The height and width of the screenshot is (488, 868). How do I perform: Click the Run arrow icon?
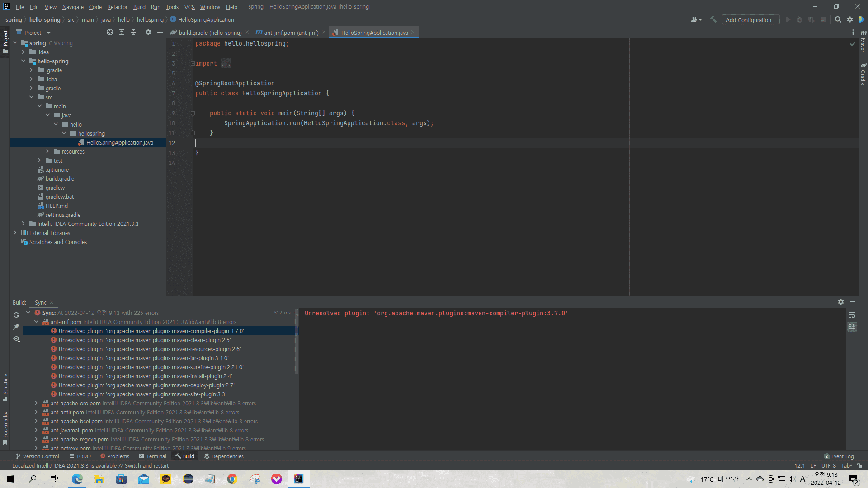tap(788, 19)
